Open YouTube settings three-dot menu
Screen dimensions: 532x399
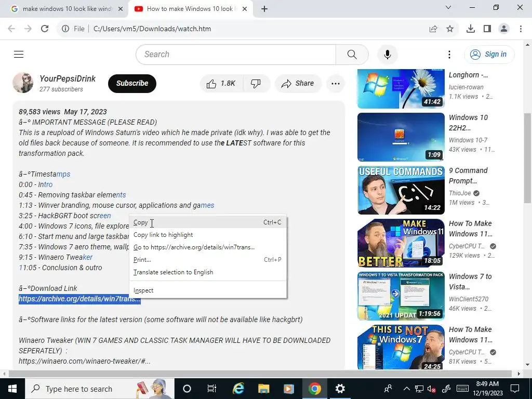449,54
